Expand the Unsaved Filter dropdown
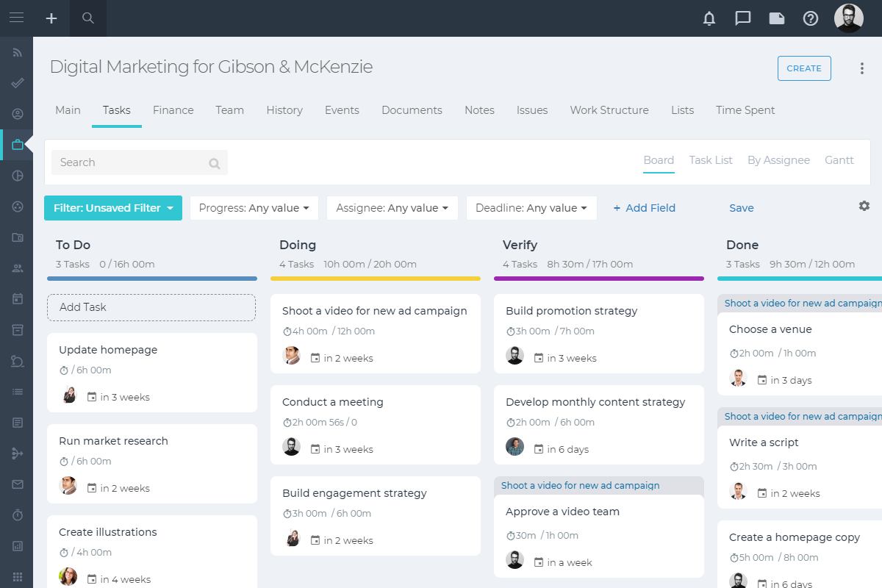This screenshot has height=588, width=882. [113, 208]
